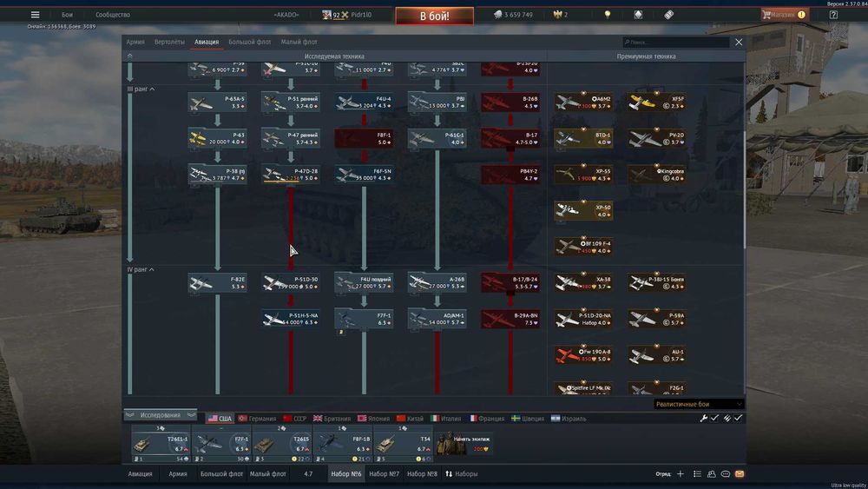Viewport: 868px width, 489px height.
Task: Select the T34 crew slot
Action: 403,444
